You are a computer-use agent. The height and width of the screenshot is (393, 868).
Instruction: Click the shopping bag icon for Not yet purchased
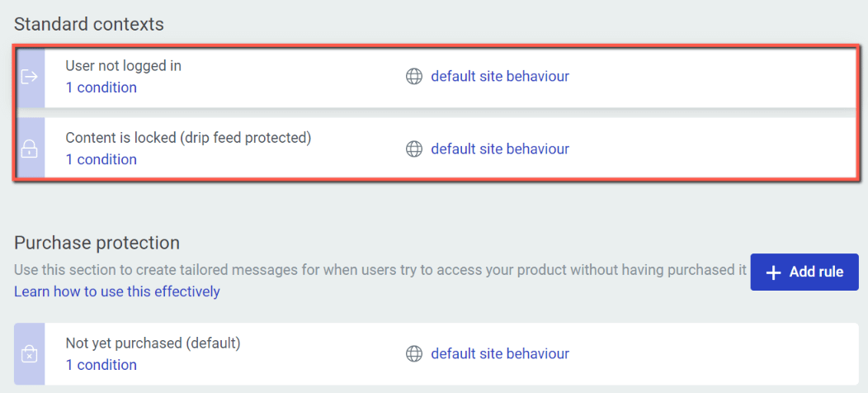(29, 354)
